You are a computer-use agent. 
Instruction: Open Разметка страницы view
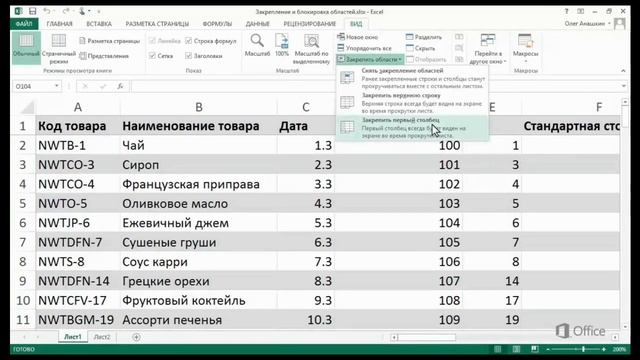click(109, 41)
